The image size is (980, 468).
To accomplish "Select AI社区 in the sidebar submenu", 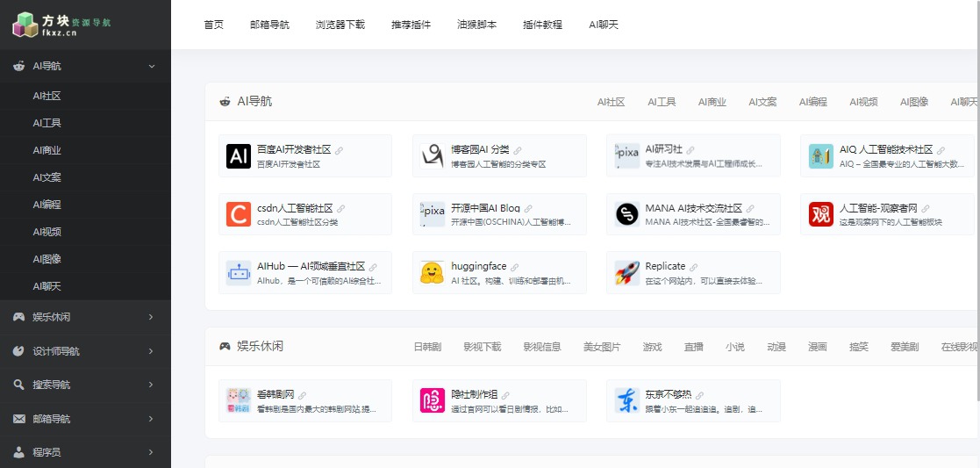I will tap(46, 97).
